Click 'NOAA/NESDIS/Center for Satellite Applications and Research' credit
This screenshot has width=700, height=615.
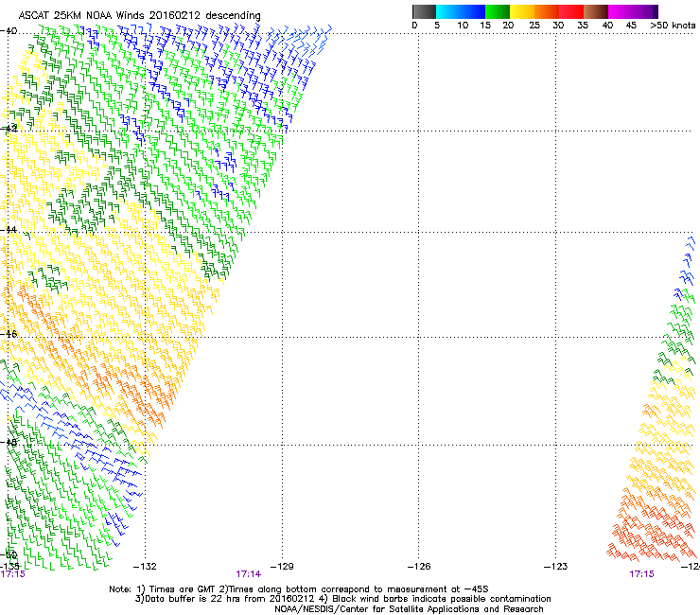(x=409, y=609)
